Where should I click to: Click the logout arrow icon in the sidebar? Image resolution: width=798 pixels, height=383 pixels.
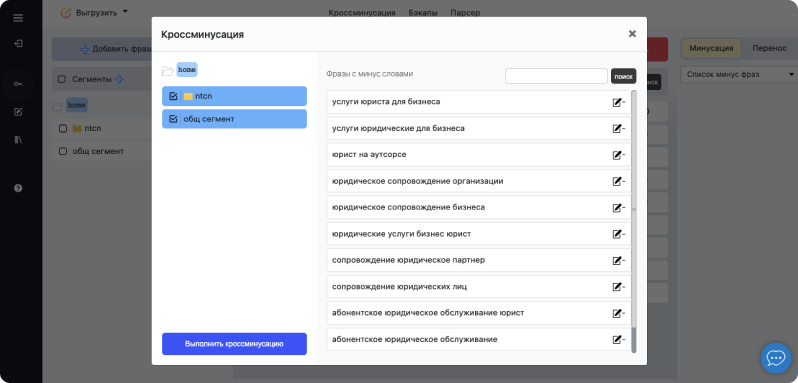(18, 43)
